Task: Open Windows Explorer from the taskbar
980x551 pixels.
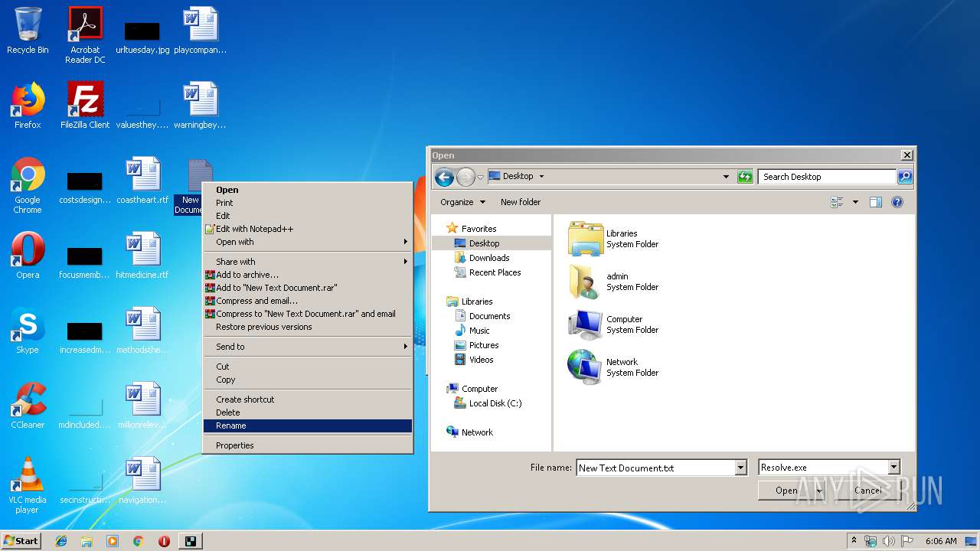Action: (x=87, y=541)
